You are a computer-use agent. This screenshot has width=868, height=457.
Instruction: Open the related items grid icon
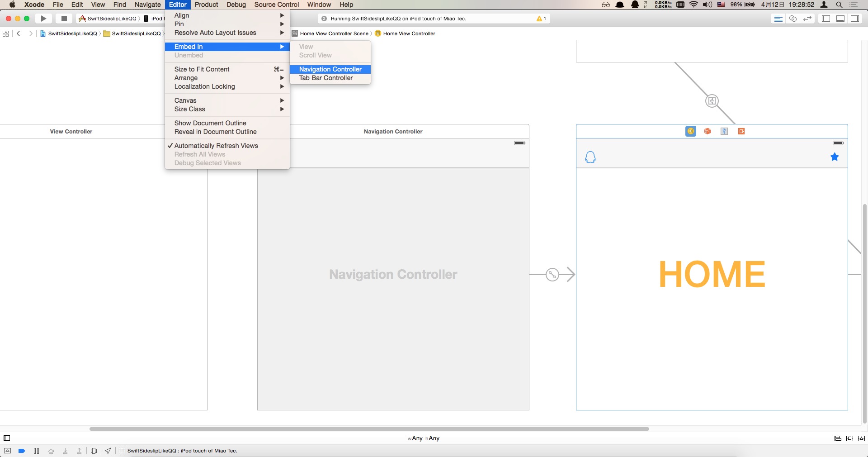click(6, 33)
